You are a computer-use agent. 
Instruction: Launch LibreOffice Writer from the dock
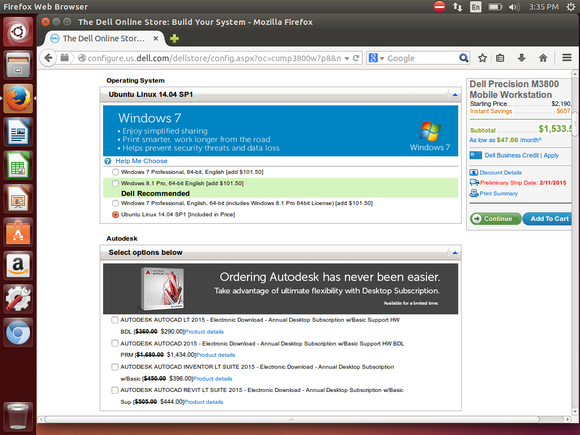[x=18, y=132]
